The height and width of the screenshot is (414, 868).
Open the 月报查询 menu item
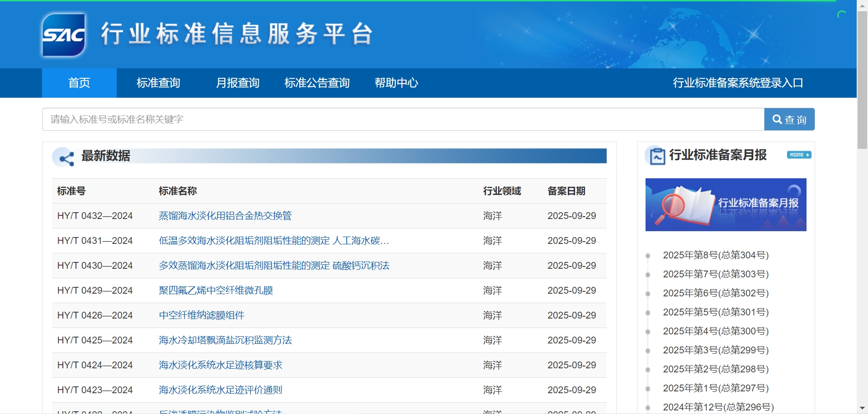(x=237, y=83)
